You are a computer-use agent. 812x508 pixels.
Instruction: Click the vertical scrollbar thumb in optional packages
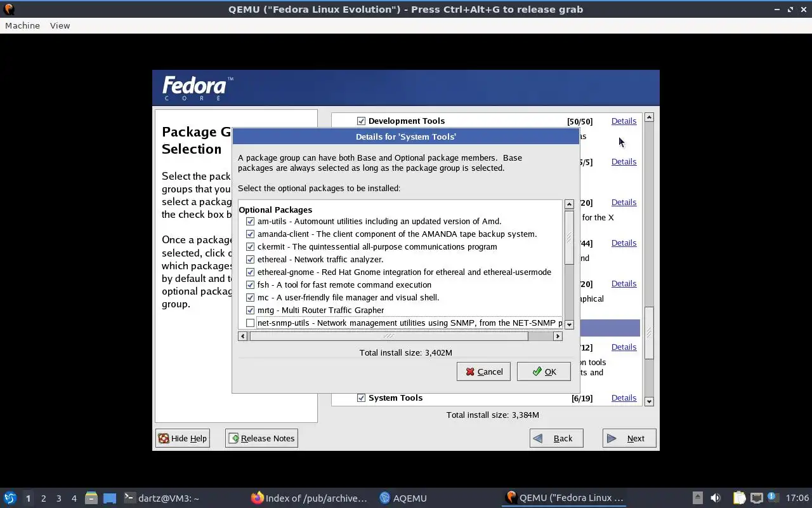(569, 237)
